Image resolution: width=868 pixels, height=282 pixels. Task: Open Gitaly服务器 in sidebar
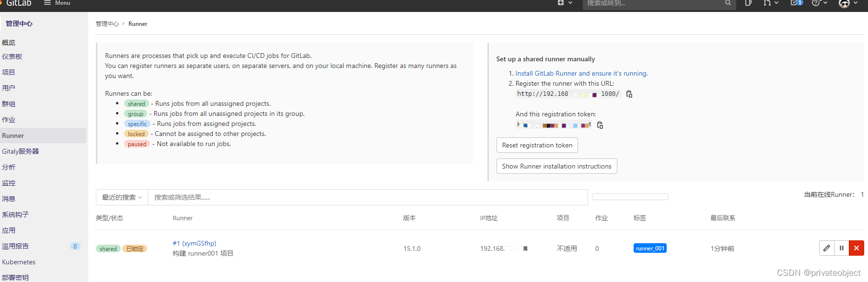point(21,151)
